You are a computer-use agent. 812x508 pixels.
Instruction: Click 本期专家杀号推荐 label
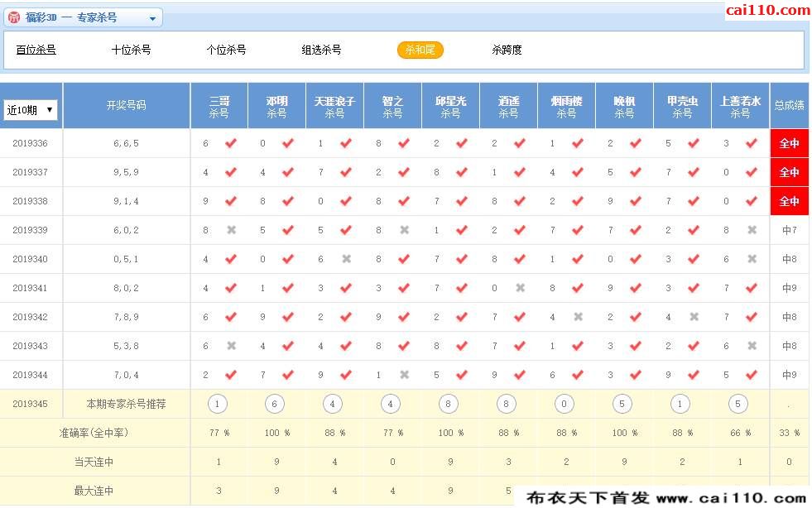pos(127,404)
